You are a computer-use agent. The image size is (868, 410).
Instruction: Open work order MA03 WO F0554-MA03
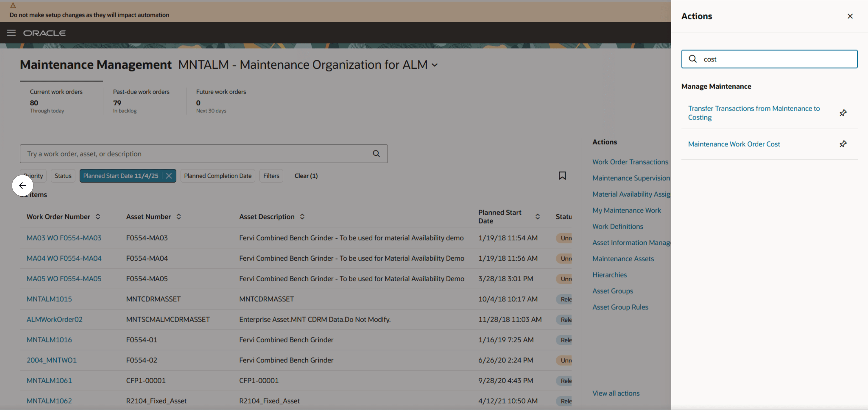pos(64,238)
